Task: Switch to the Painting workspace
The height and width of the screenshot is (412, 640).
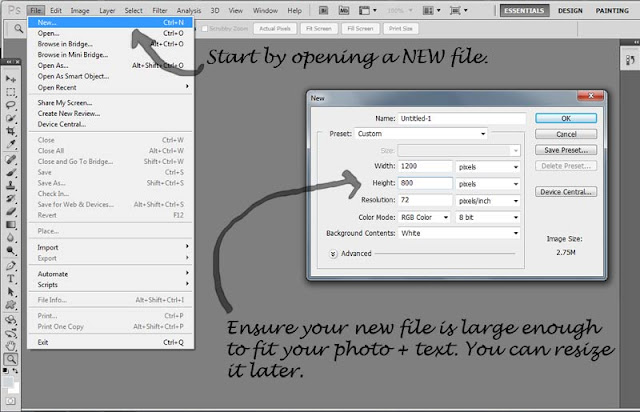Action: pyautogui.click(x=612, y=11)
